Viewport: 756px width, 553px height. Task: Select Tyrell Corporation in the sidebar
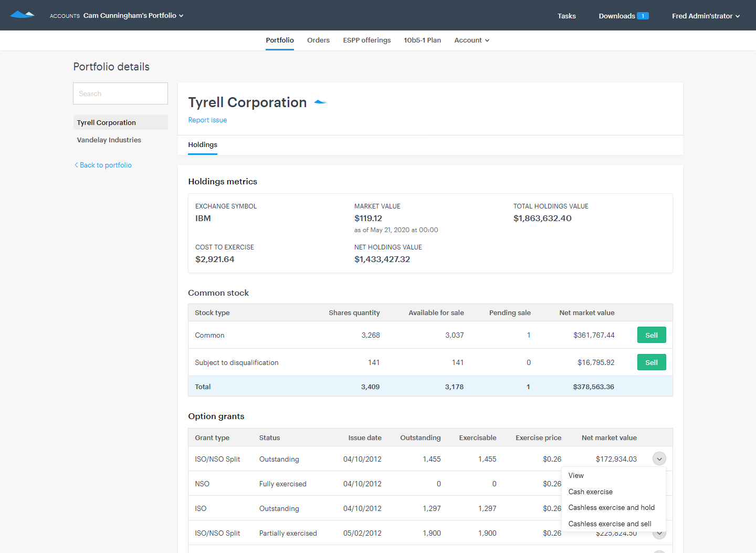click(120, 122)
